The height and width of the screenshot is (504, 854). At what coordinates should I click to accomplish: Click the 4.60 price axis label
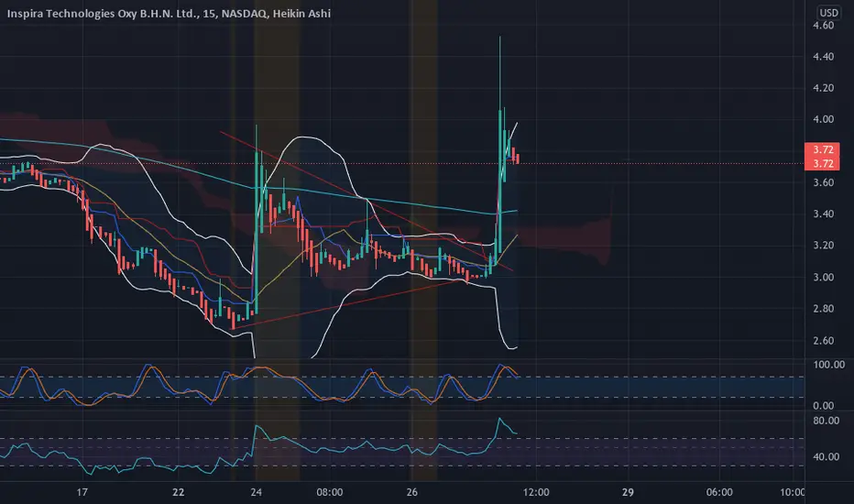click(823, 25)
